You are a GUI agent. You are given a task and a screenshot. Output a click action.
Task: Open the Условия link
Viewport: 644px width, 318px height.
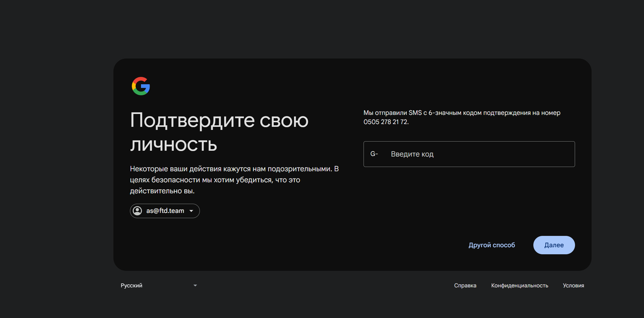(x=573, y=286)
